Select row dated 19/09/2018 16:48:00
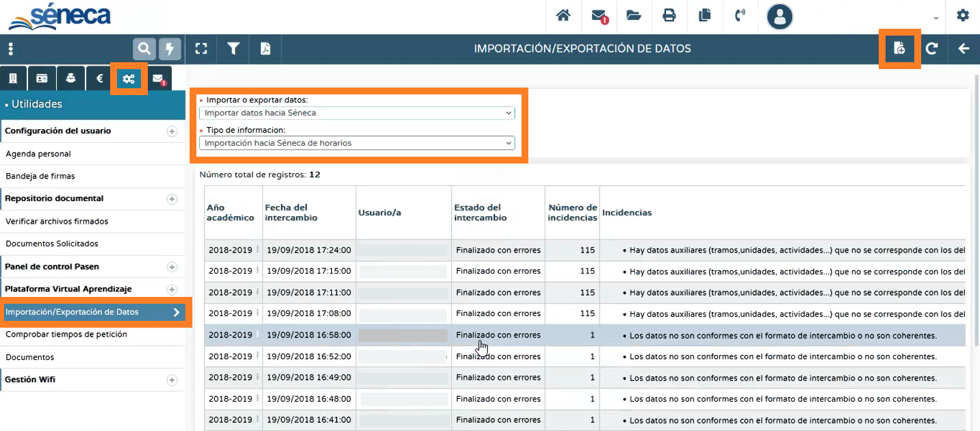 585,399
